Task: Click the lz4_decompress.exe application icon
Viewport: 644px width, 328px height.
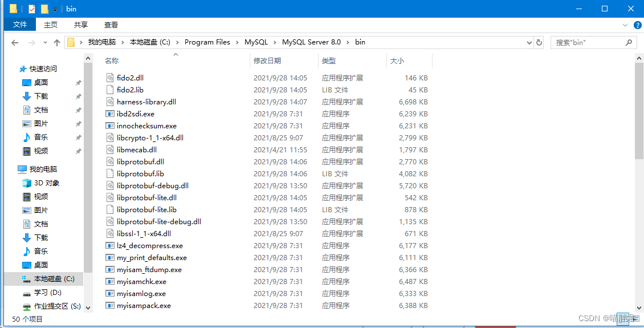Action: (x=109, y=246)
